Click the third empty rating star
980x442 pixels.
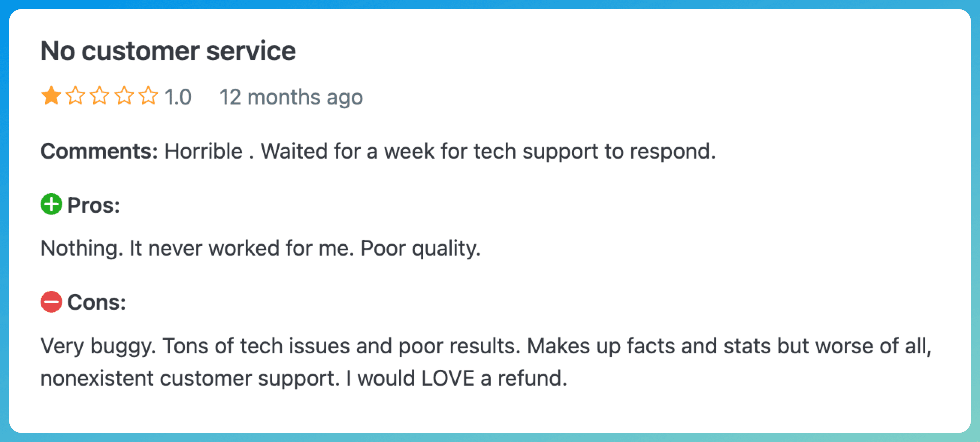(100, 95)
